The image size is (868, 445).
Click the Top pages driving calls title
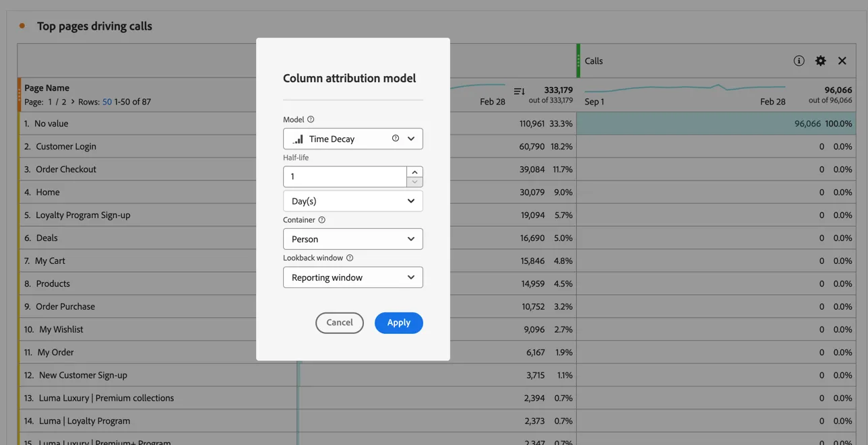click(94, 26)
